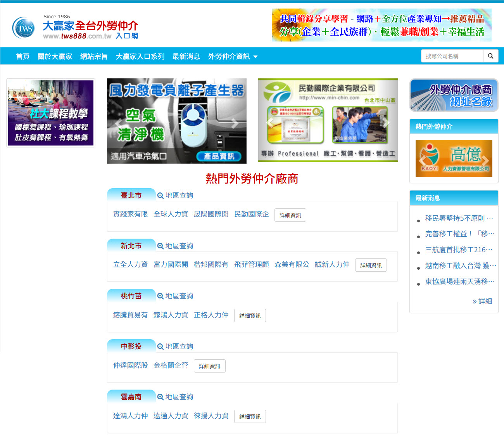Open the » 詳細 news link

coord(482,301)
